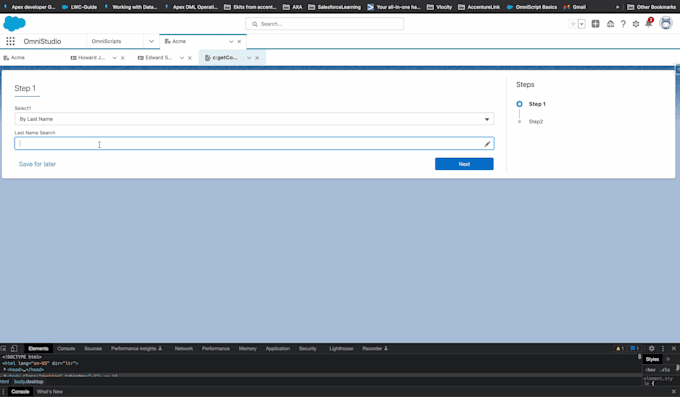
Task: Select the Styles pane tab
Action: click(652, 359)
